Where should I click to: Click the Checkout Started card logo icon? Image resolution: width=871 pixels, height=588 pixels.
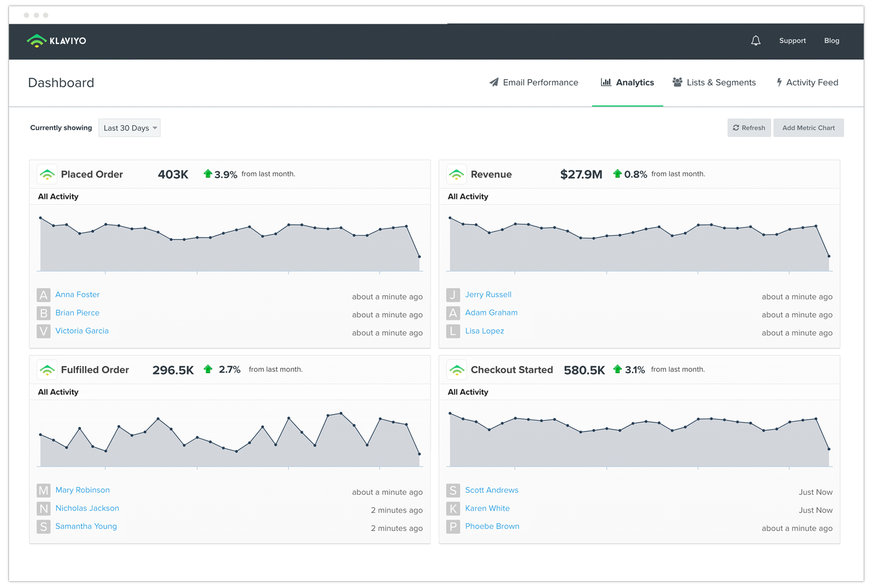457,370
